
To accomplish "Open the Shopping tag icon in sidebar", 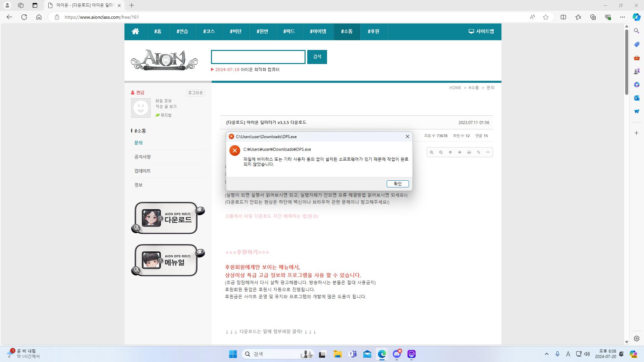I will pos(637,44).
